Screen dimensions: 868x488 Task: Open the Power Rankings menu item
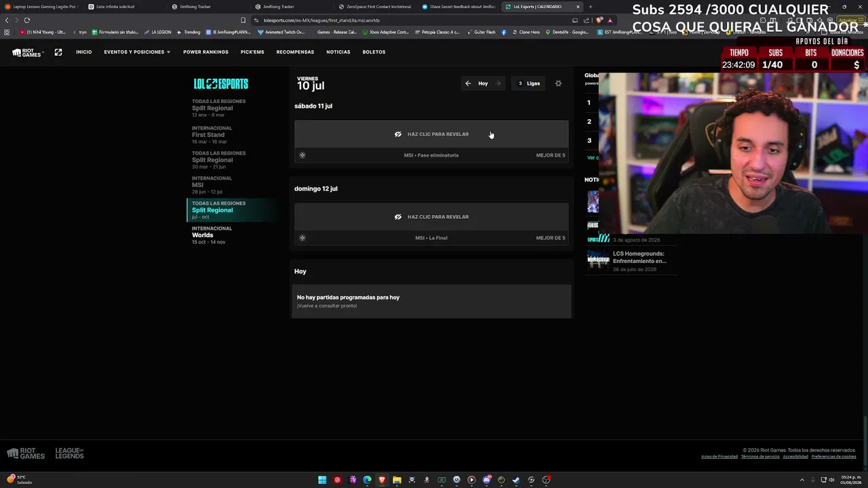(205, 52)
